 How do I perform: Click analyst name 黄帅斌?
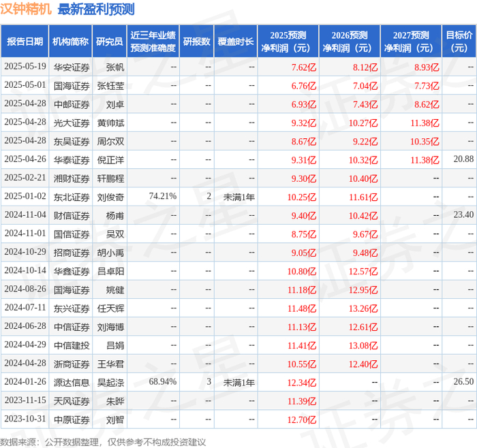coord(110,123)
